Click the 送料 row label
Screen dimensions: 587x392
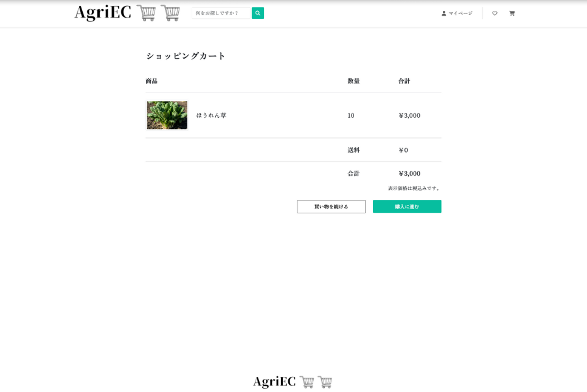[x=353, y=150]
